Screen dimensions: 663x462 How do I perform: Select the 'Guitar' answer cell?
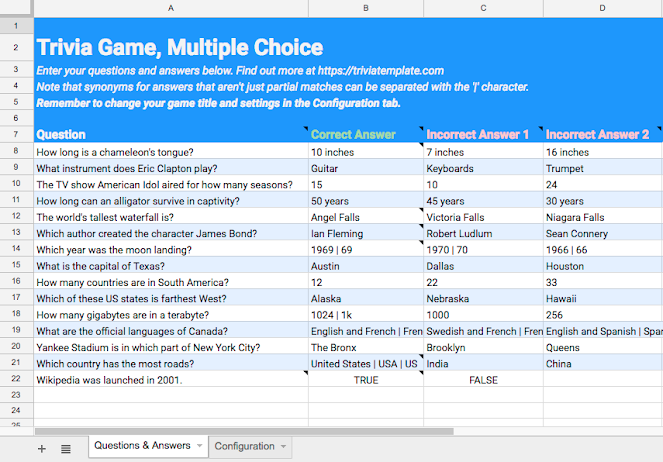pos(366,168)
